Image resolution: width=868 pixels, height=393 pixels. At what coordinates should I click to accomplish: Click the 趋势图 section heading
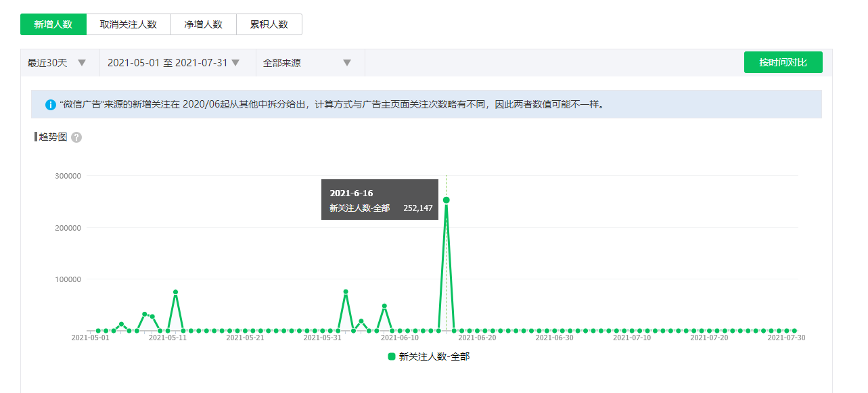point(53,137)
